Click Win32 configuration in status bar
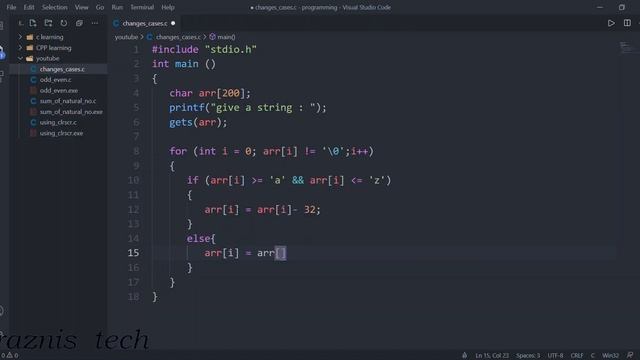This screenshot has width=640, height=360. click(611, 356)
